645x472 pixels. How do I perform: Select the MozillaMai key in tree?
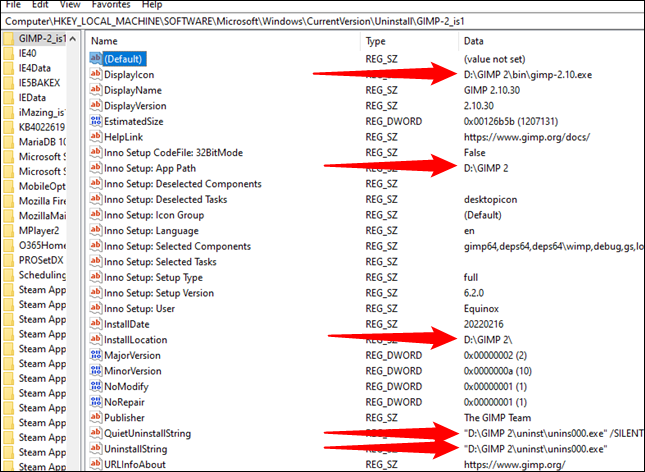42,216
